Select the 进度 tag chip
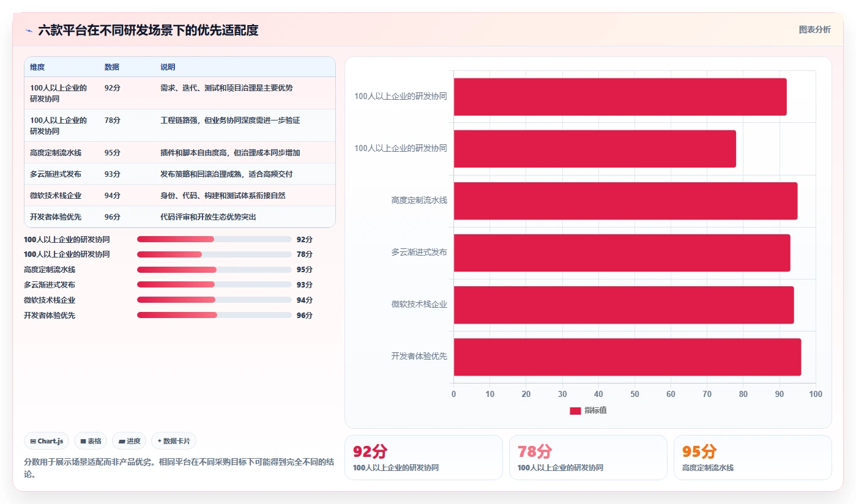Viewport: 856px width, 504px height. point(129,441)
